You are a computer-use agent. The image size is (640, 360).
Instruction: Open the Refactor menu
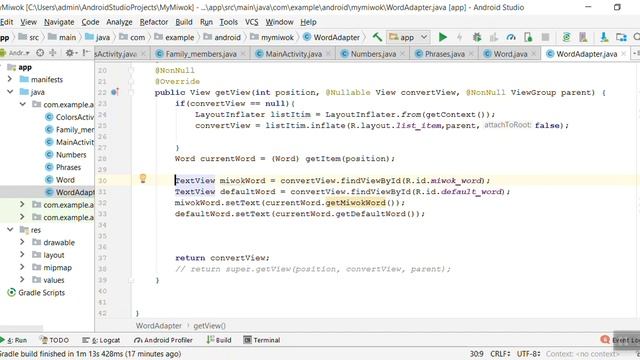tap(153, 22)
